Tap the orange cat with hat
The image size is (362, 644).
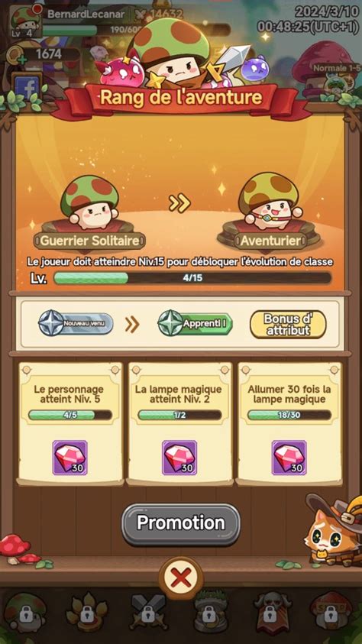click(331, 527)
